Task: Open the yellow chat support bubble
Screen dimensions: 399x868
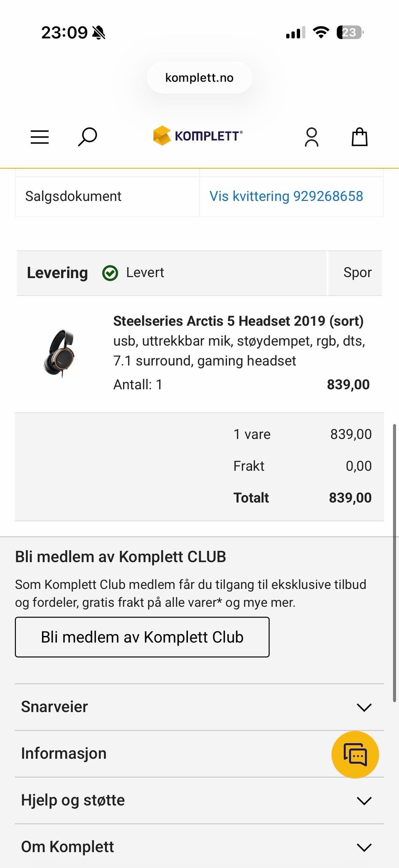Action: coord(355,754)
